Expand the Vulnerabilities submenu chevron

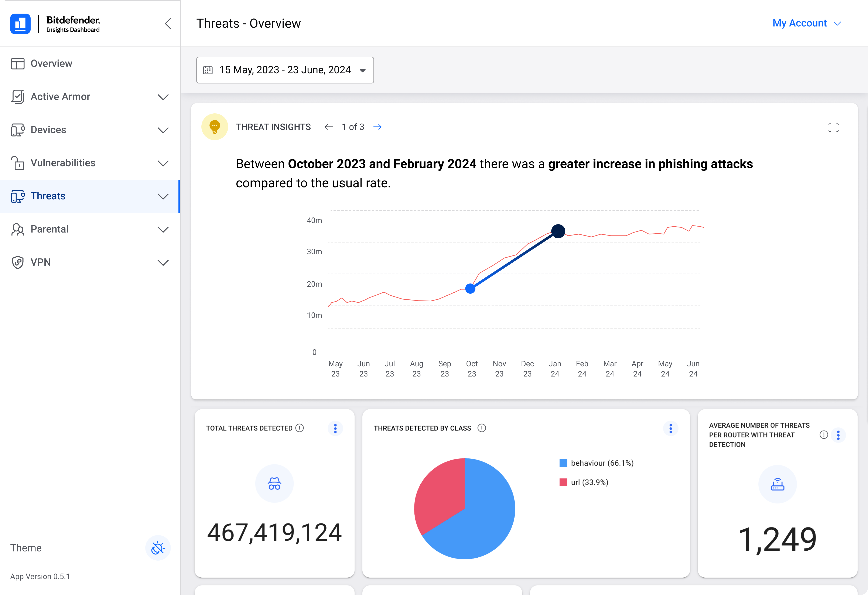(x=163, y=163)
